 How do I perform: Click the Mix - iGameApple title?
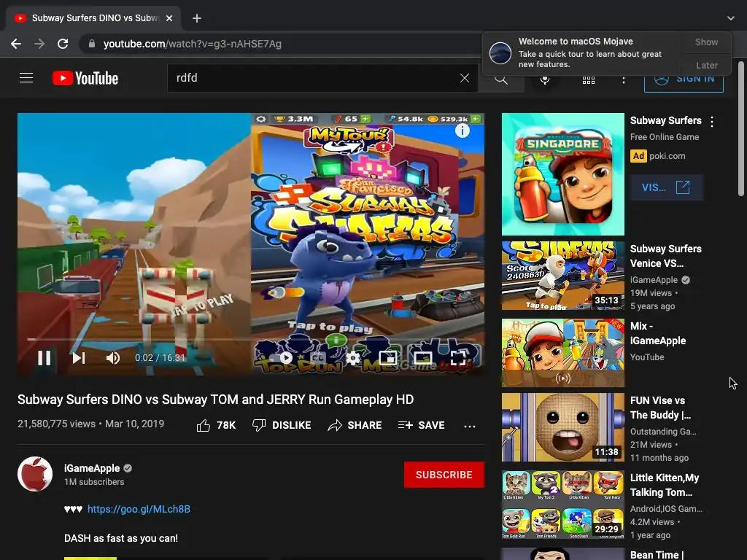[x=658, y=333]
